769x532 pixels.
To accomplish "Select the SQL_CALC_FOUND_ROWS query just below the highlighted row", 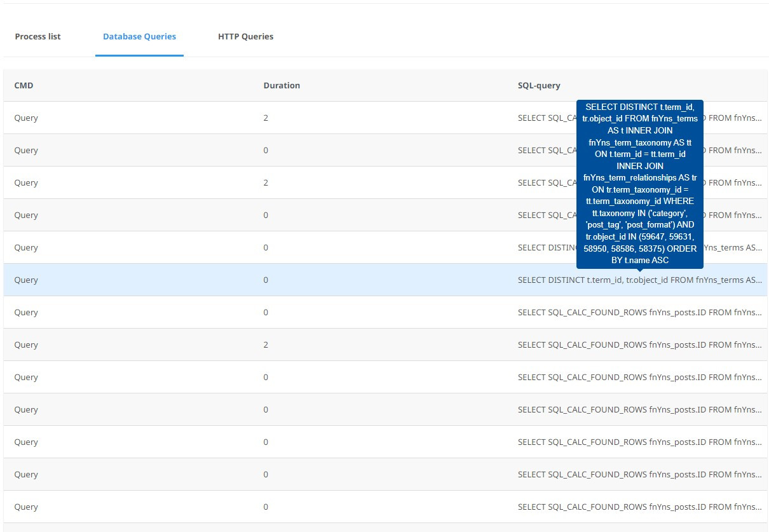I will [640, 312].
